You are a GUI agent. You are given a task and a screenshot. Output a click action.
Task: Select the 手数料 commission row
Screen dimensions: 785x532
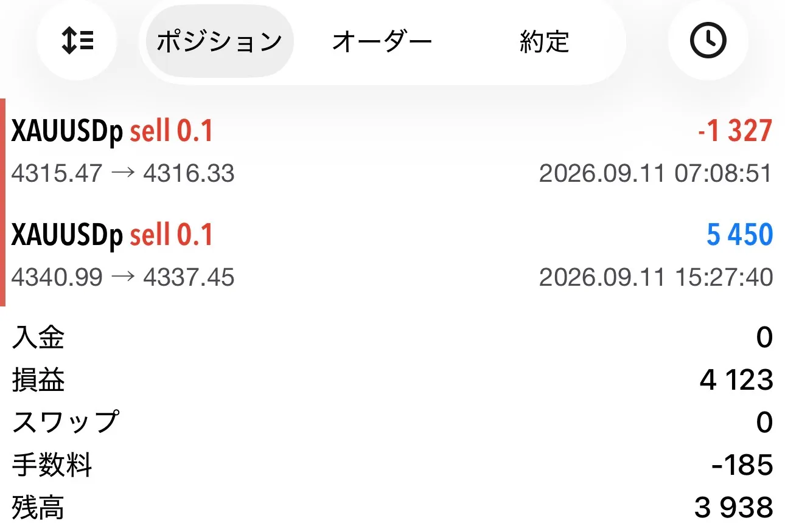pyautogui.click(x=392, y=466)
